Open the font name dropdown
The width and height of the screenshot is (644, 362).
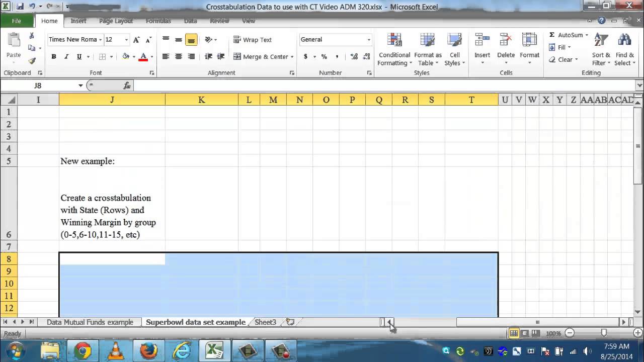click(x=100, y=40)
